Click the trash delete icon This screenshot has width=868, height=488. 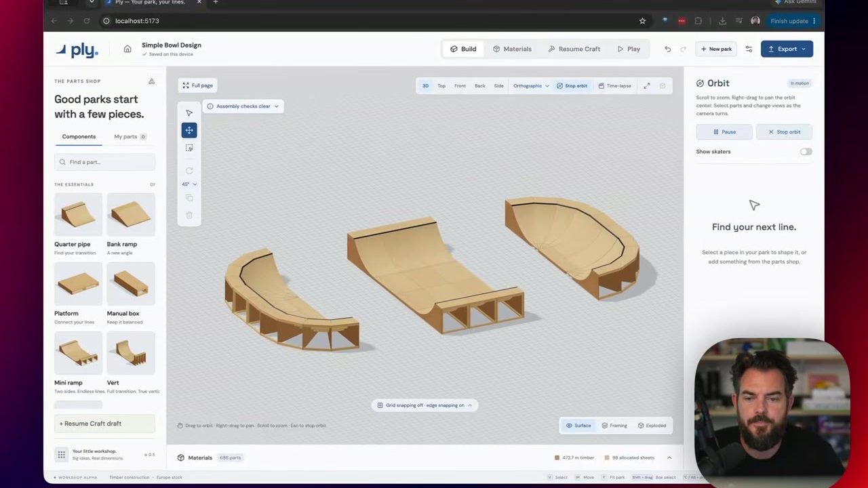[189, 216]
